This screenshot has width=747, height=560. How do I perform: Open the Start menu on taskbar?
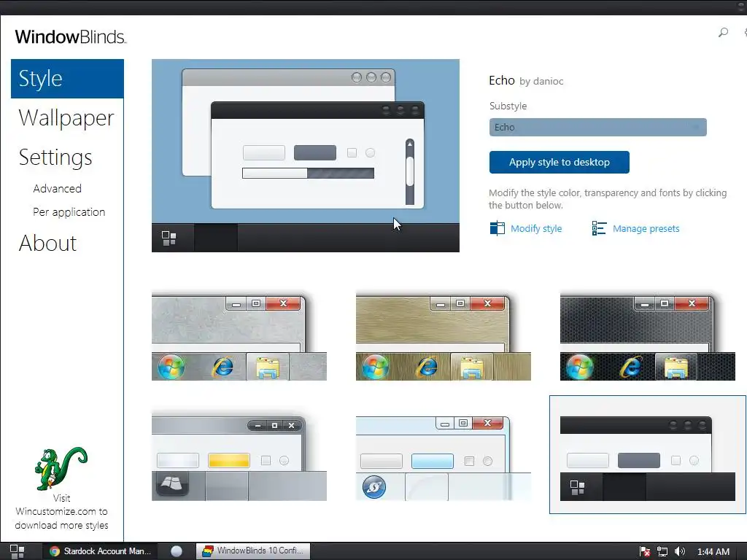[18, 551]
